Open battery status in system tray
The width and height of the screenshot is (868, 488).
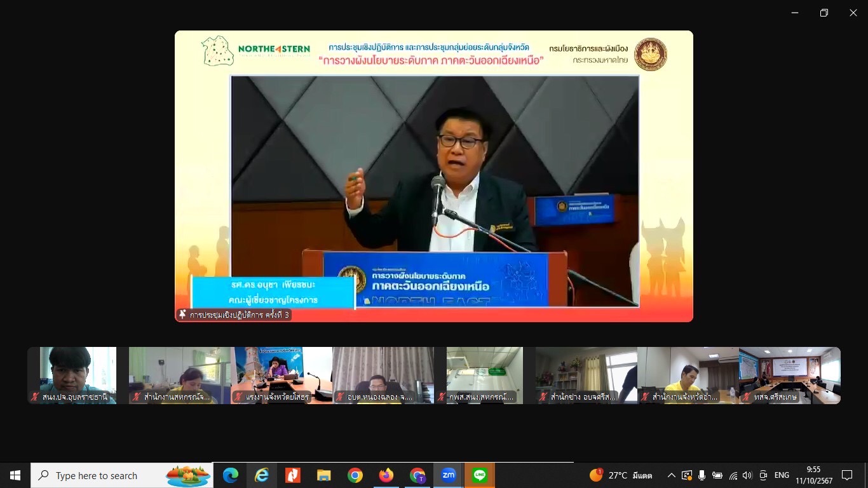(717, 475)
